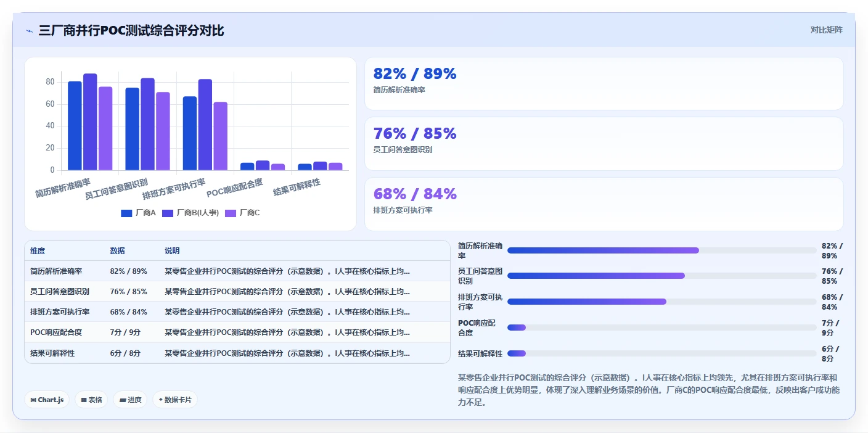The height and width of the screenshot is (433, 868).
Task: Select the 数据卡片 tag chip
Action: pyautogui.click(x=175, y=400)
